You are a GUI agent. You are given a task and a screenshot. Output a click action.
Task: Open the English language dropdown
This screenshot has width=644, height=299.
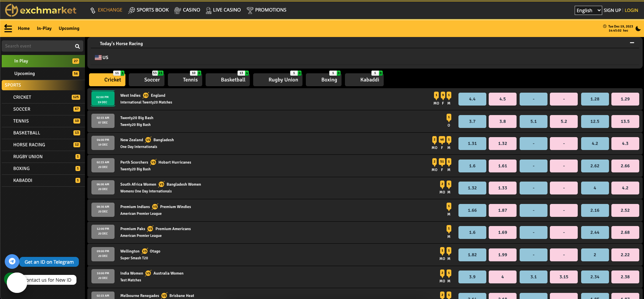pyautogui.click(x=588, y=11)
